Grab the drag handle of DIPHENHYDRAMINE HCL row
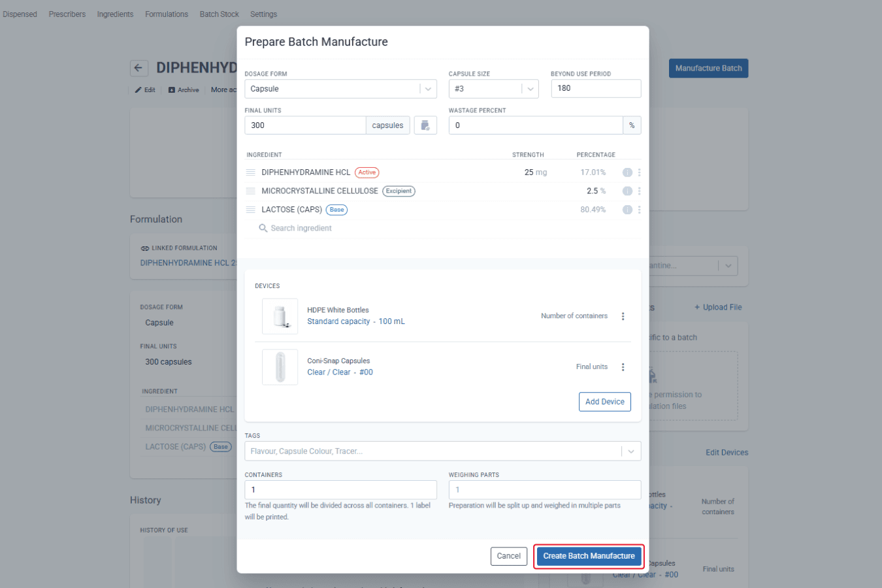The image size is (882, 588). pos(250,172)
